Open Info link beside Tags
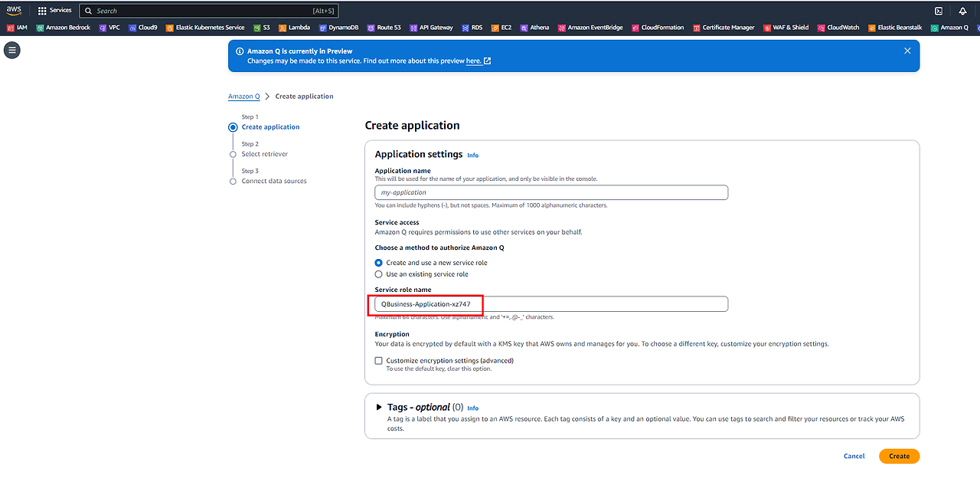Image resolution: width=980 pixels, height=495 pixels. click(x=472, y=408)
